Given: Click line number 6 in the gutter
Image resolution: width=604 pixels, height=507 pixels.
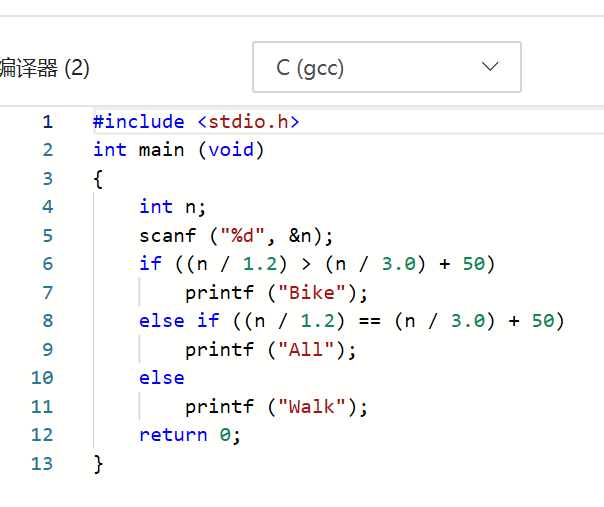Looking at the screenshot, I should point(47,264).
